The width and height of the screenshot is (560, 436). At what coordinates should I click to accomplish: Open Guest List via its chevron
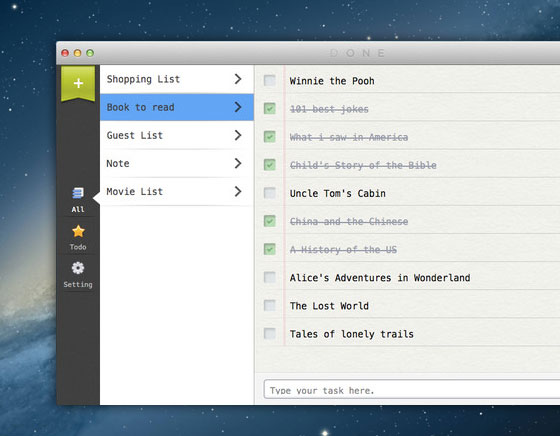[238, 135]
